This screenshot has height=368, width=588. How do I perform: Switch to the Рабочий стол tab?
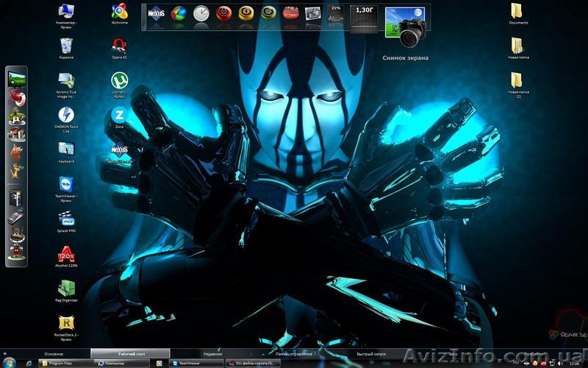click(131, 354)
